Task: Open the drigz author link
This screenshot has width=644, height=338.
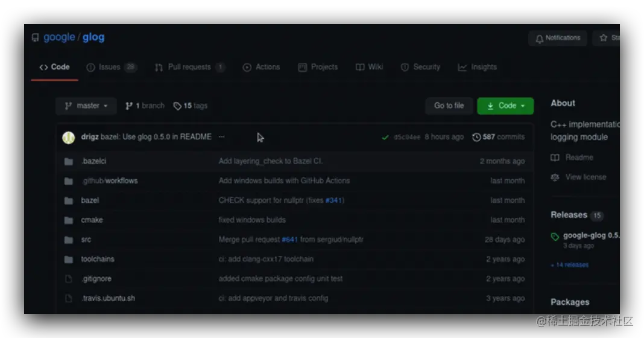Action: [x=89, y=137]
